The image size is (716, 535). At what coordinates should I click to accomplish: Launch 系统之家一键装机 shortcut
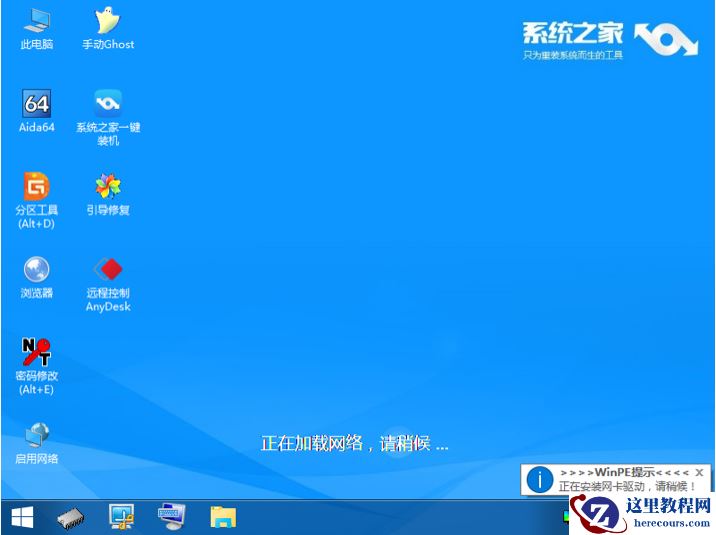pyautogui.click(x=108, y=118)
